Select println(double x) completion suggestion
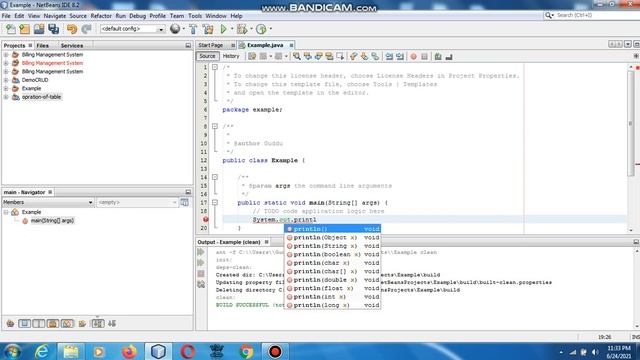This screenshot has width=640, height=360. click(x=333, y=280)
